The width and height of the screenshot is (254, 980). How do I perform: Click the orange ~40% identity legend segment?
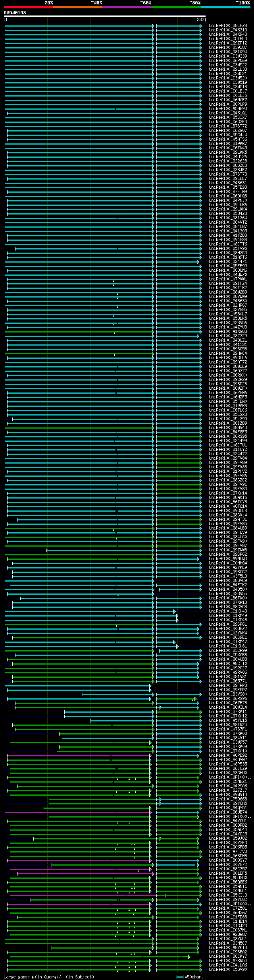click(77, 7)
